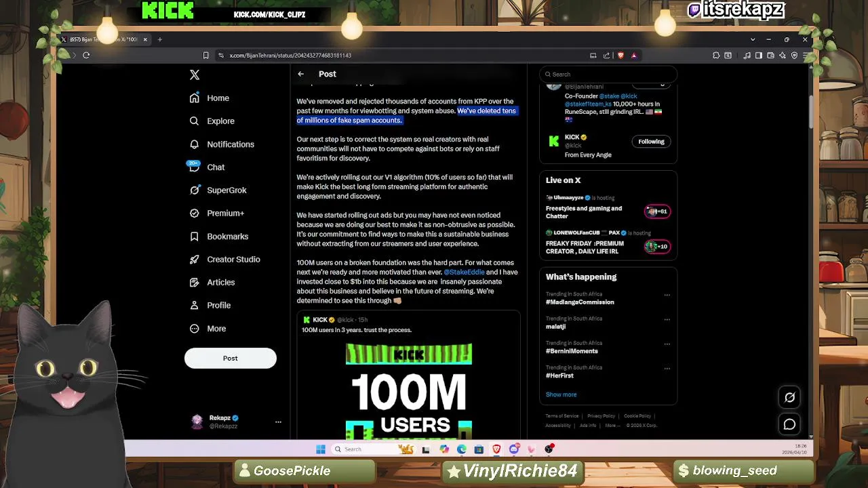
Task: Open the Privacy Policy footer link
Action: click(x=601, y=416)
